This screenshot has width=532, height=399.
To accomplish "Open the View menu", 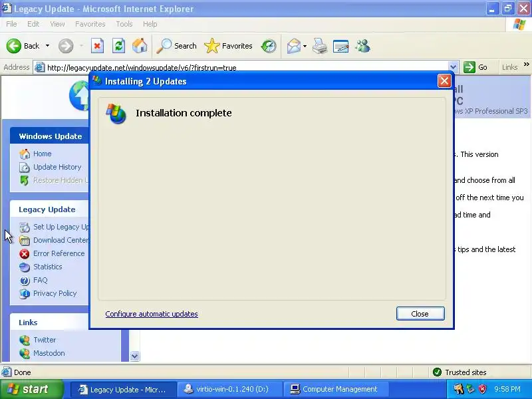I will point(57,24).
